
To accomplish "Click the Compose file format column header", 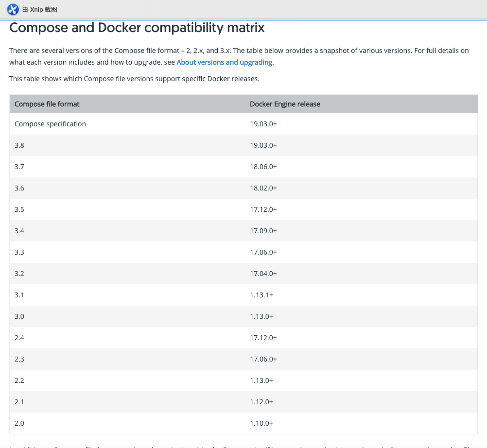I will pos(47,104).
